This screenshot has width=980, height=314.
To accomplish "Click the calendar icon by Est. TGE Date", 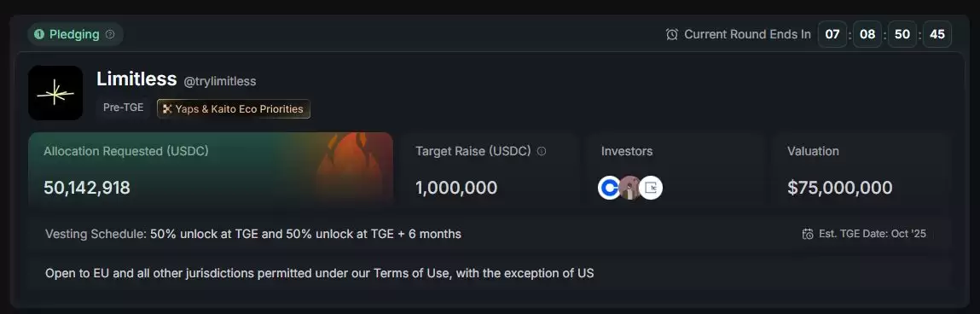I will point(808,234).
